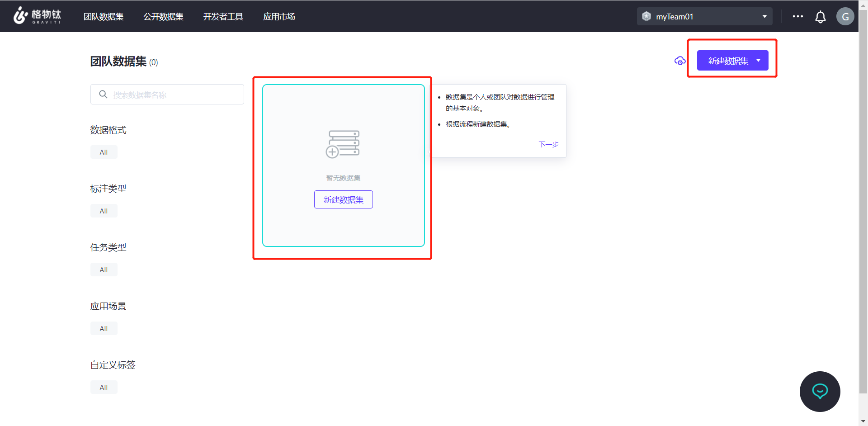The height and width of the screenshot is (426, 868).
Task: Open 开发者工具 developer tools menu
Action: [x=223, y=17]
